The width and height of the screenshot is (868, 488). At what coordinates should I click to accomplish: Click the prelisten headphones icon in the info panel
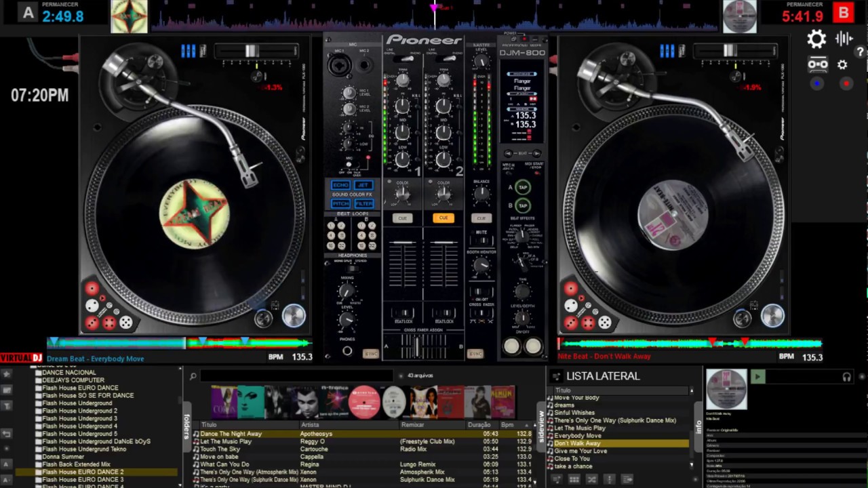[846, 377]
